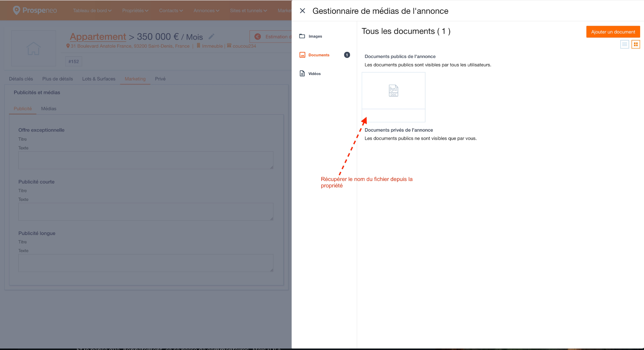Click the euro Estimation icon
644x350 pixels.
pyautogui.click(x=258, y=37)
